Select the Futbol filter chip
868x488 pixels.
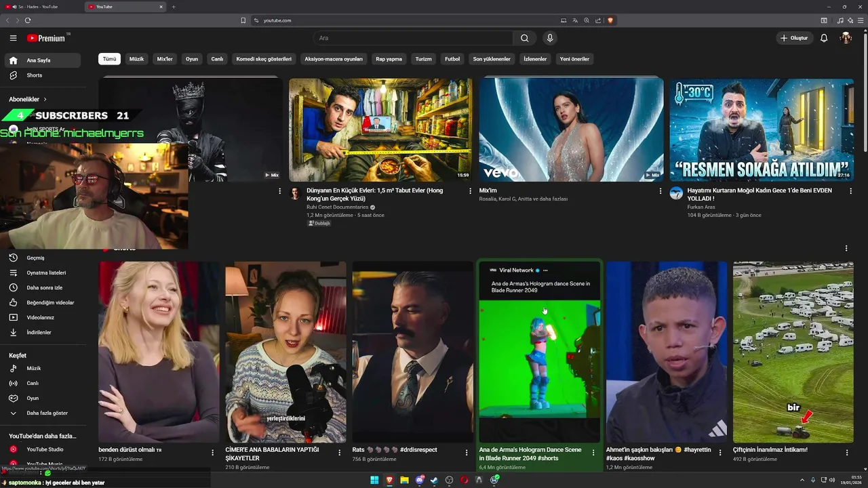(452, 59)
